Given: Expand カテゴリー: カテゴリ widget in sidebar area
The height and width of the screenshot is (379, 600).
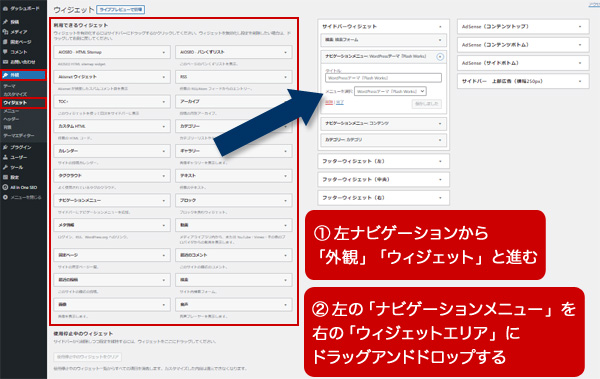Looking at the screenshot, I should (x=440, y=140).
